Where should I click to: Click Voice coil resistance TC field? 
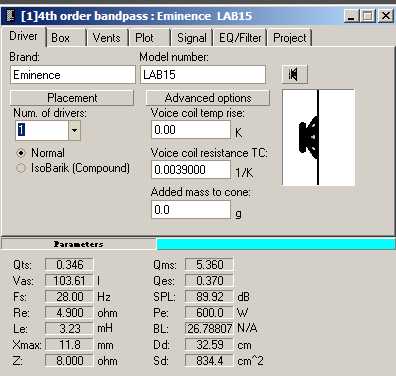pos(191,170)
